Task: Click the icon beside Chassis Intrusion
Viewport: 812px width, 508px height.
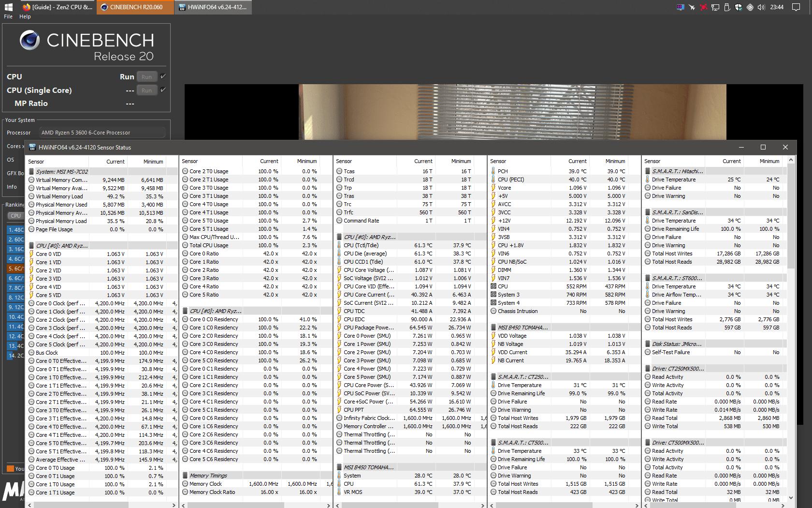Action: click(493, 311)
